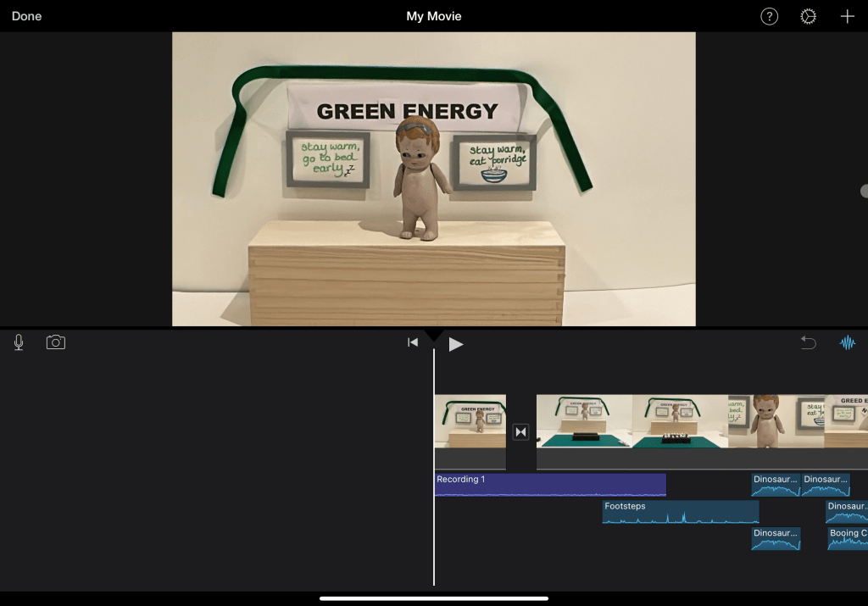Start voiceover with the microphone icon

coord(19,342)
